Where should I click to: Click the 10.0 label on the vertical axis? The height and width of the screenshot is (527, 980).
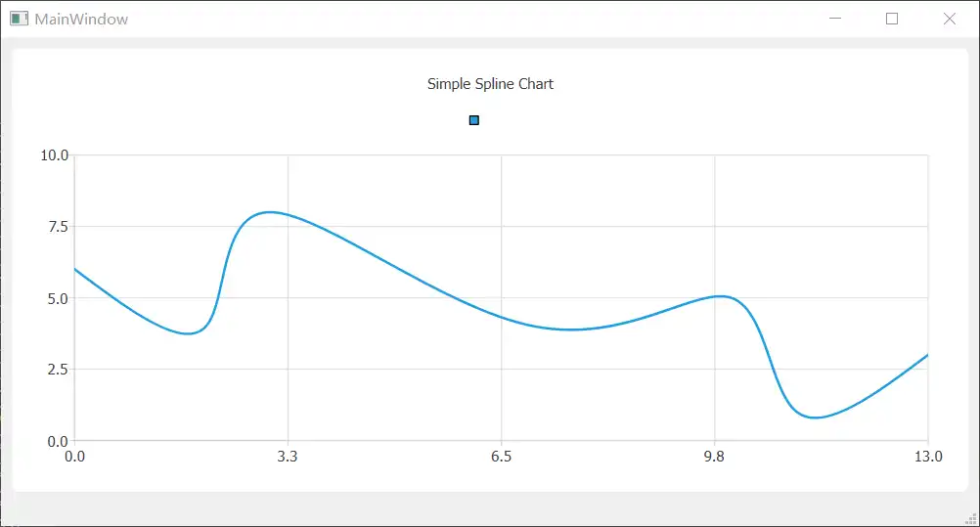click(x=54, y=154)
